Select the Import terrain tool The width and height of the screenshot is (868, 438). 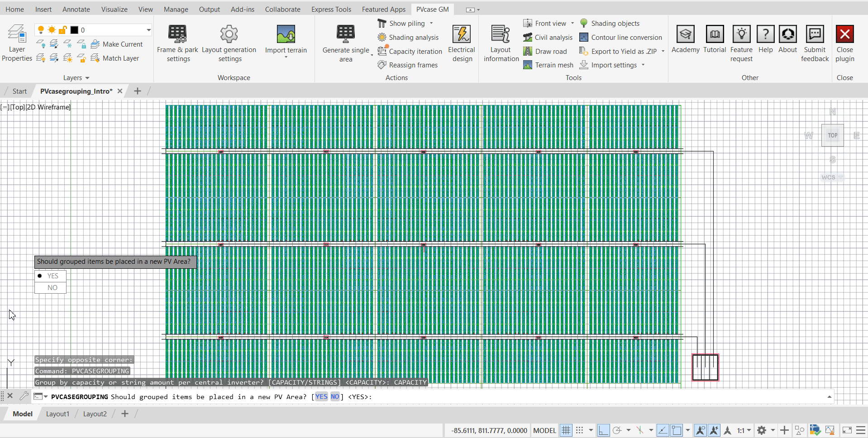pyautogui.click(x=286, y=43)
